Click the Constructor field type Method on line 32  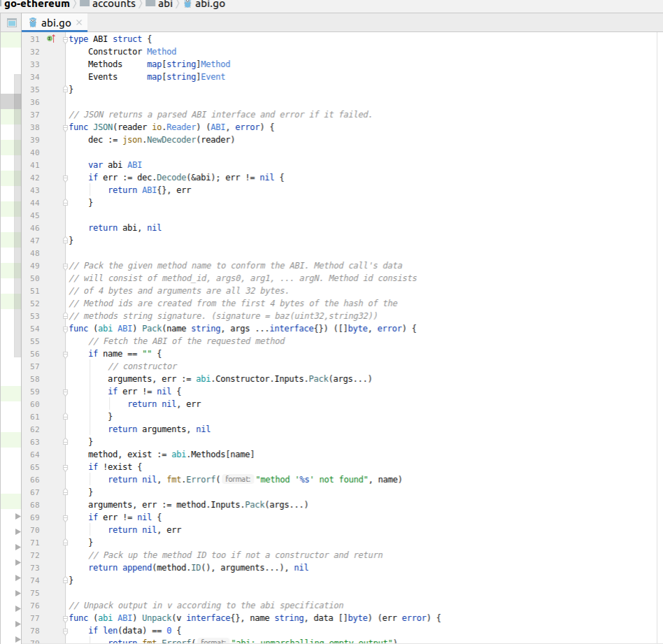(x=162, y=52)
